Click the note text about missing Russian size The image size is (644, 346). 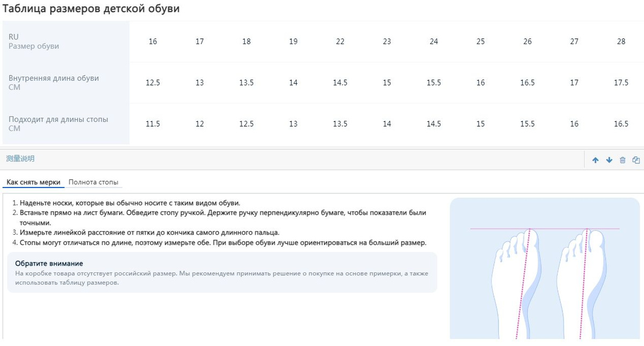coord(222,278)
